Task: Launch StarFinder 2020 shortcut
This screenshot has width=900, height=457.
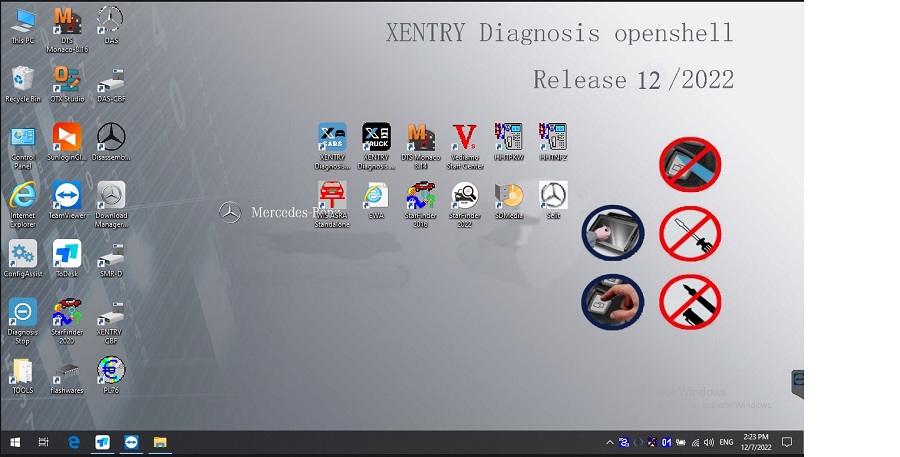Action: pos(67,322)
